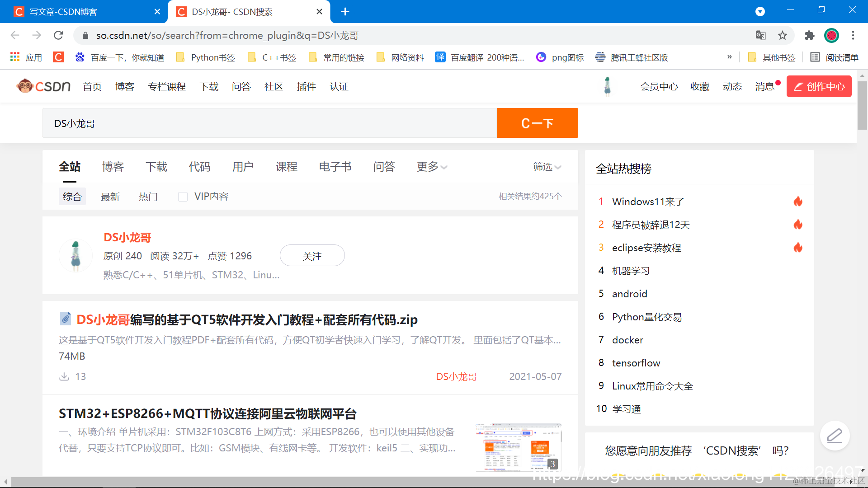
Task: Open hot search Windows11来了 link
Action: coord(647,202)
